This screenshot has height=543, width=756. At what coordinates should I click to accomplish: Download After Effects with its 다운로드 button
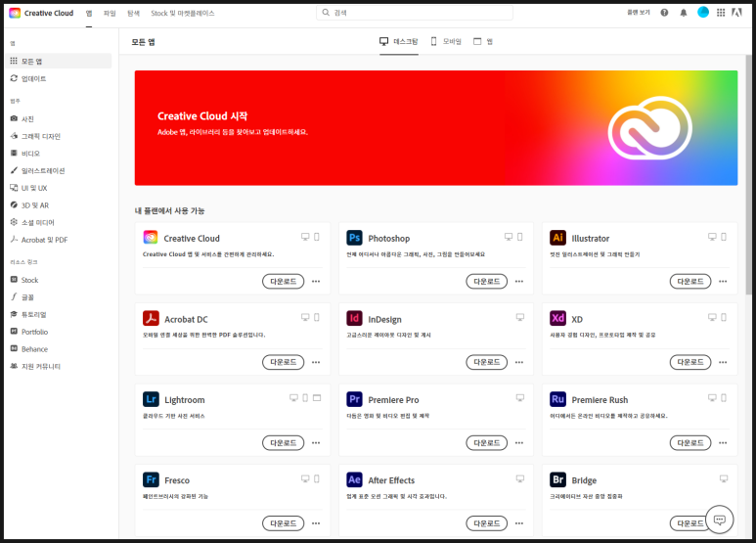tap(486, 523)
